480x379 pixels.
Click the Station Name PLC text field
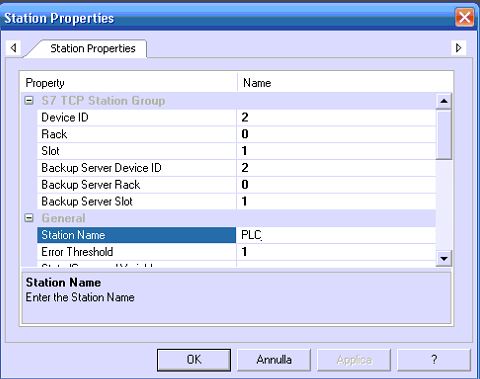tap(336, 235)
